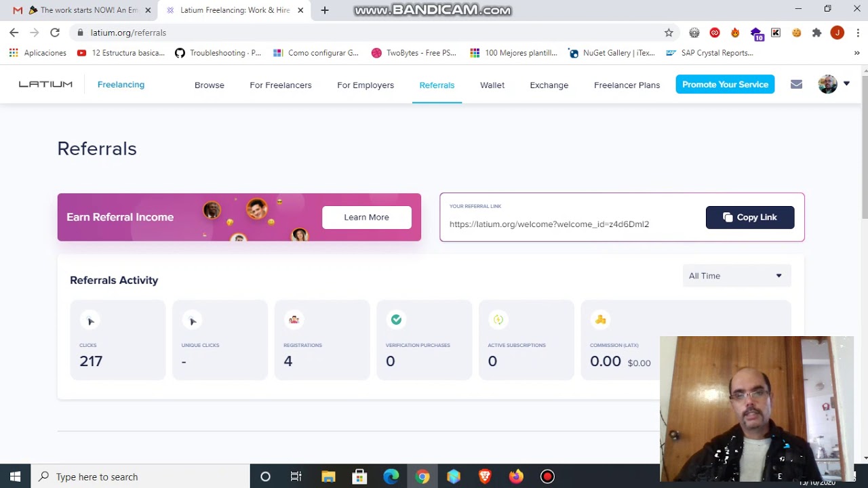The width and height of the screenshot is (868, 488).
Task: Click the Active Subscriptions icon
Action: coord(498,320)
